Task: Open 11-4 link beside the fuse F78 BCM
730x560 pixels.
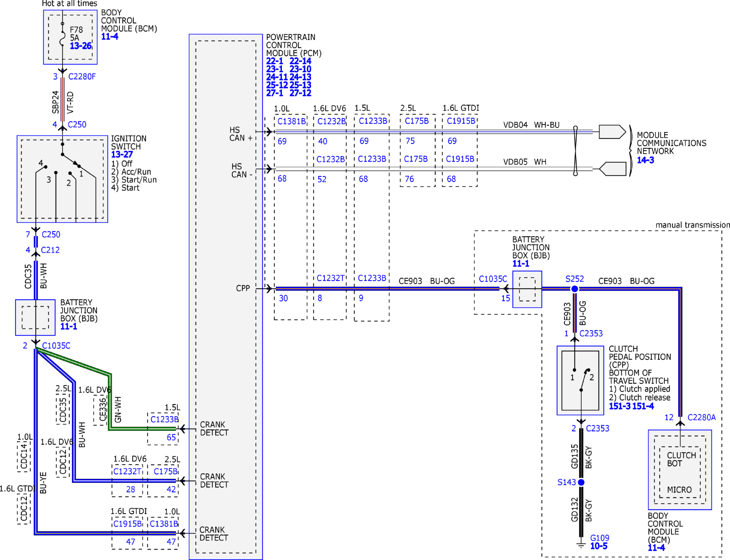Action: (110, 37)
